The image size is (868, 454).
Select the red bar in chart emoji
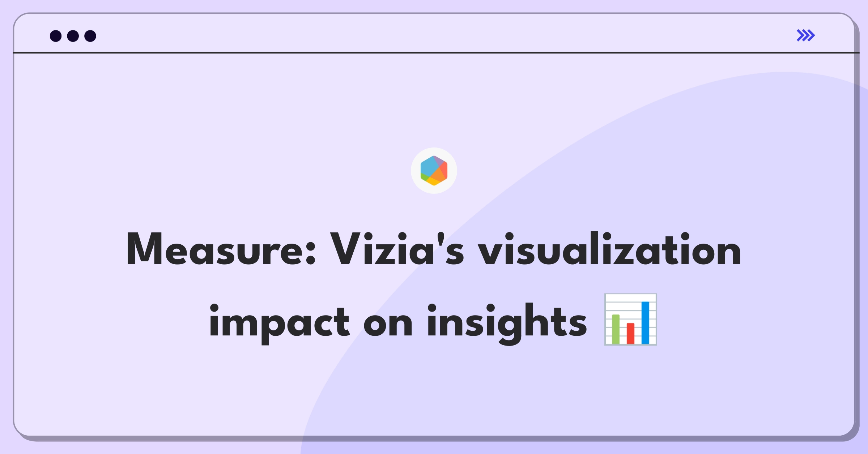(x=630, y=333)
